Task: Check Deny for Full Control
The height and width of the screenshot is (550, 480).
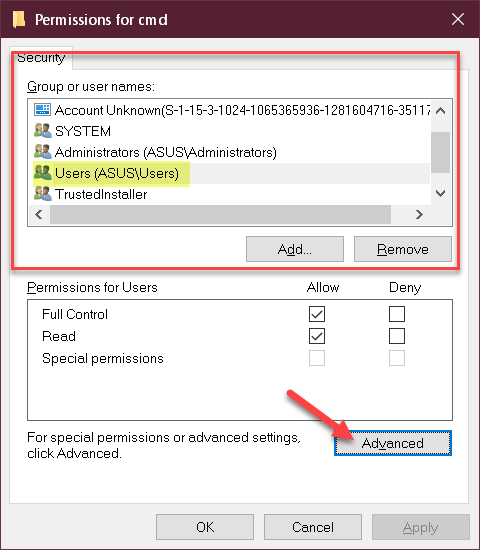Action: 397,314
